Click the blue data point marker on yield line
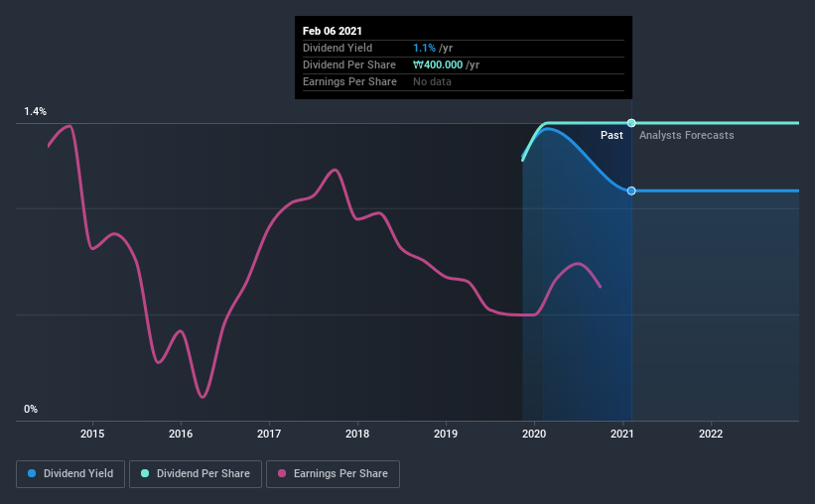 point(631,190)
